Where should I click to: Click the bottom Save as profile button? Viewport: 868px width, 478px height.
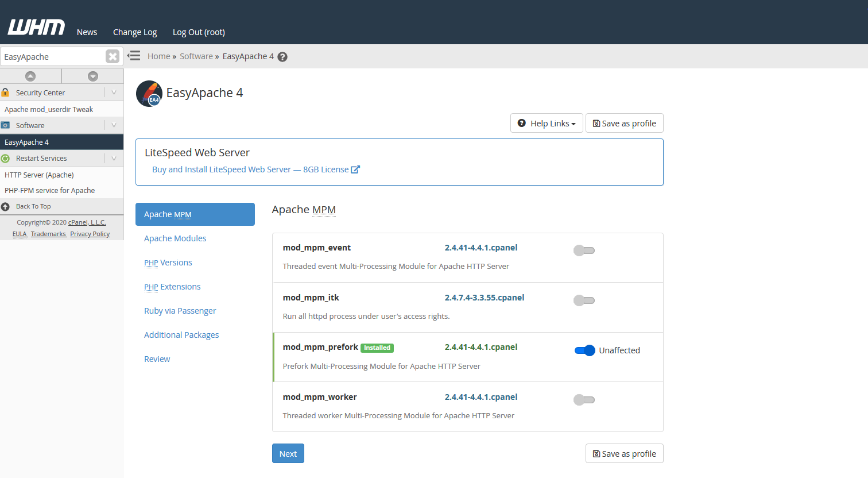(x=625, y=453)
